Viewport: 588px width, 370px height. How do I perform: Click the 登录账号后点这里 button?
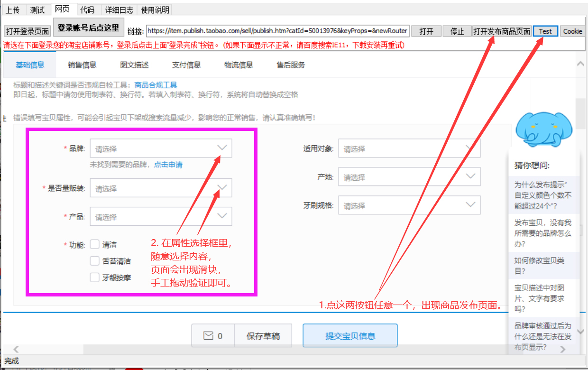(x=89, y=28)
